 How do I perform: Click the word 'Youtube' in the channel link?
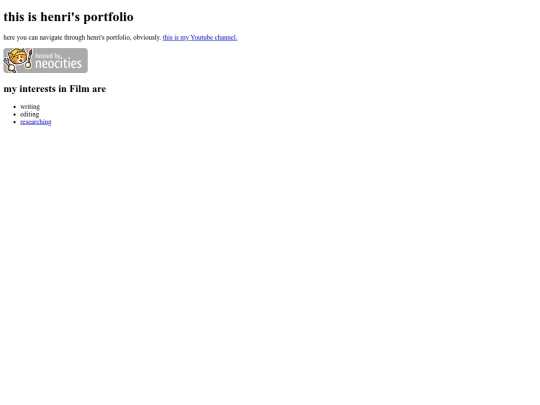pos(202,37)
